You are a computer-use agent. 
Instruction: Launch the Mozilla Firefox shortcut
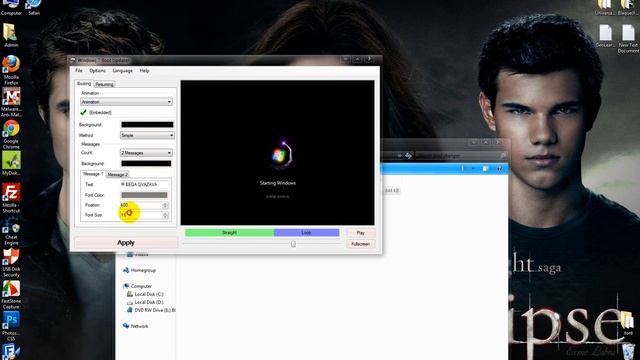11,69
